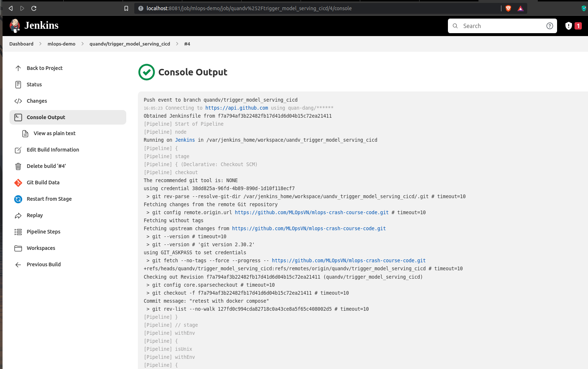Click the Back to Project up-arrow icon

pyautogui.click(x=18, y=68)
